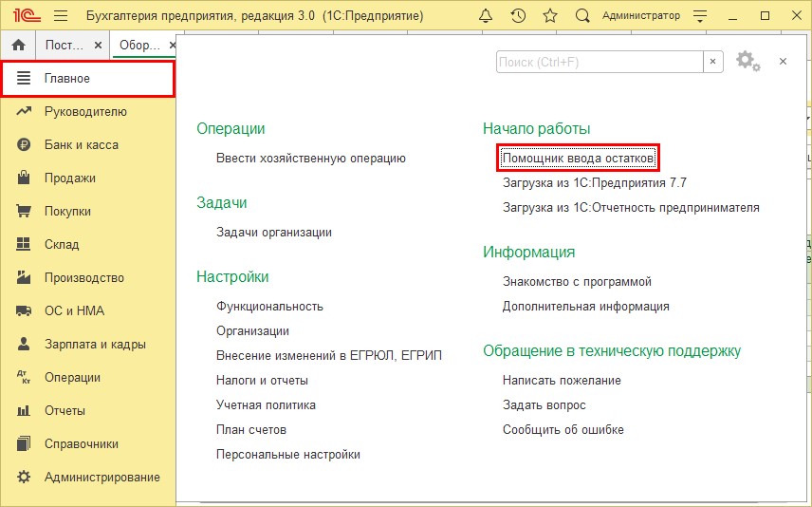812x507 pixels.
Task: Click the Главное lines icon
Action: click(24, 78)
